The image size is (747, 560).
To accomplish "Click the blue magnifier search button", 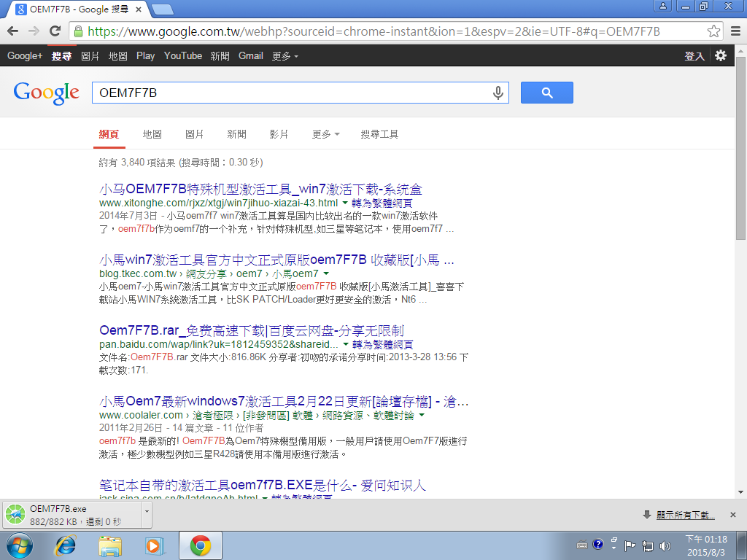I will [x=547, y=93].
